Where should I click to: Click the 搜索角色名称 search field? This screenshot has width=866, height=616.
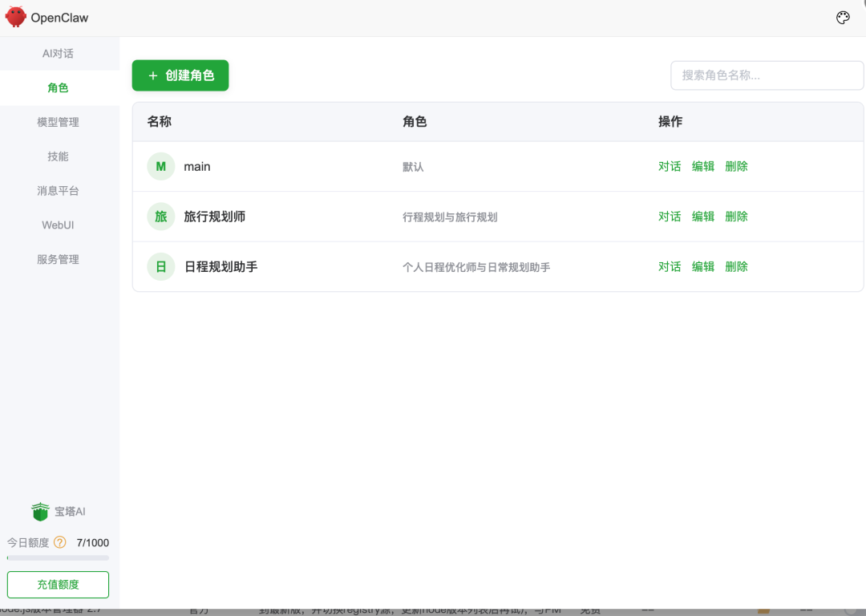(x=767, y=75)
